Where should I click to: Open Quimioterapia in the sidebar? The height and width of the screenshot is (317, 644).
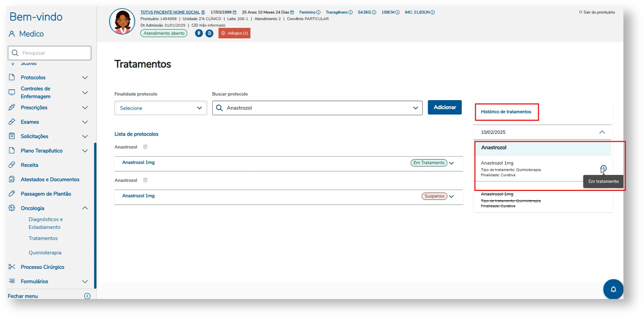45,253
